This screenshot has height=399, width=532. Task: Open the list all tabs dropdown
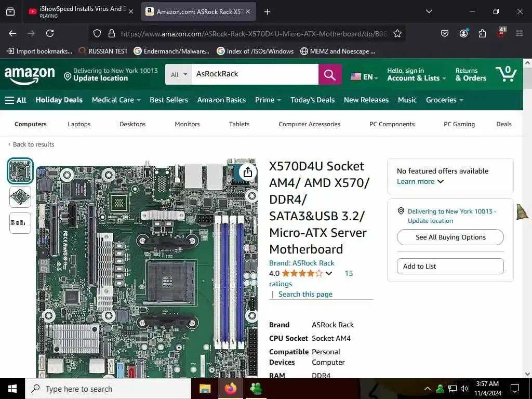click(429, 11)
